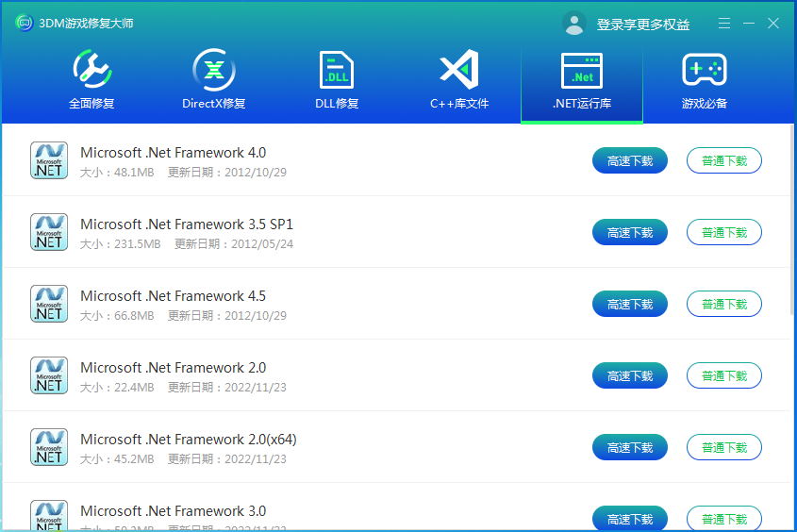
Task: Click the 更新日期：2012/05/24 text
Action: click(234, 244)
